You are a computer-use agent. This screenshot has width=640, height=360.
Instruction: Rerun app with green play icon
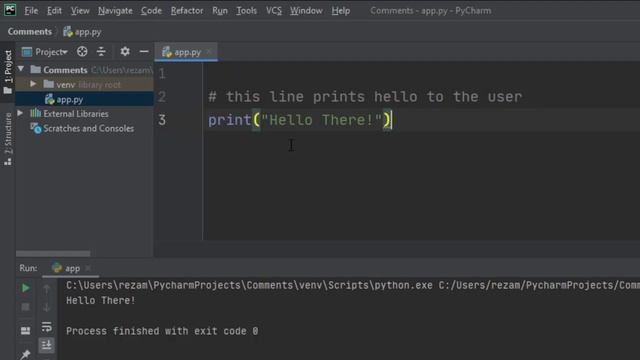25,288
